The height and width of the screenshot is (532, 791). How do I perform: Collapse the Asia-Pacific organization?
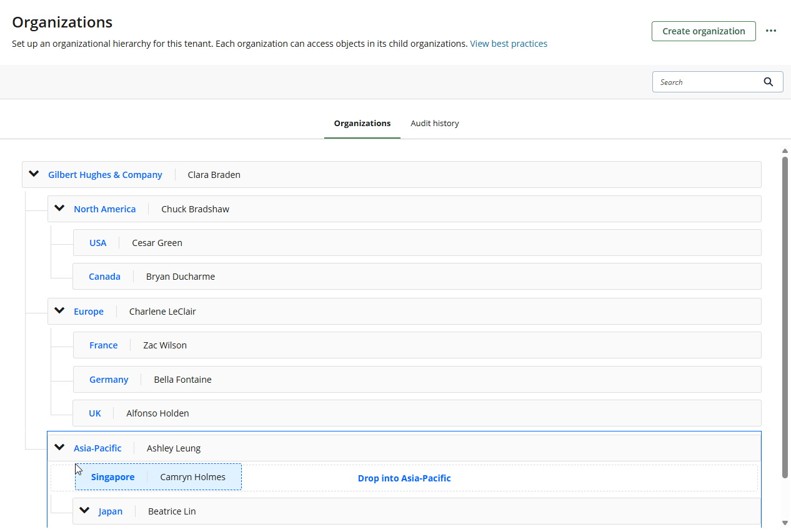click(60, 448)
